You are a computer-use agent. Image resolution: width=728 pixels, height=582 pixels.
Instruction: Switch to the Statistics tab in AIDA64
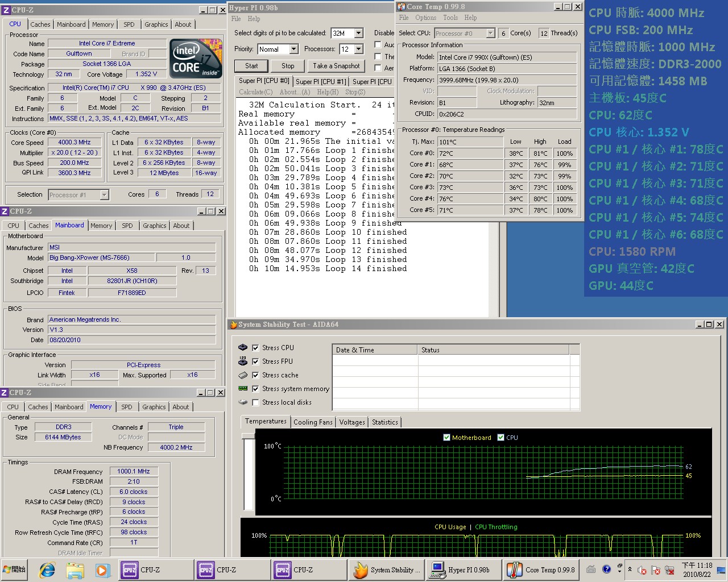point(385,422)
